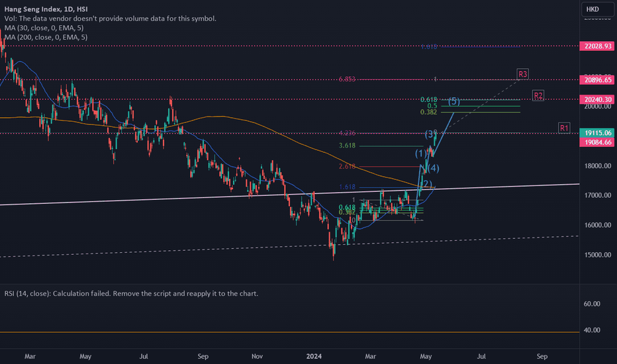This screenshot has width=617, height=364.
Task: Select the Hang Seng Index symbol title
Action: tap(46, 9)
